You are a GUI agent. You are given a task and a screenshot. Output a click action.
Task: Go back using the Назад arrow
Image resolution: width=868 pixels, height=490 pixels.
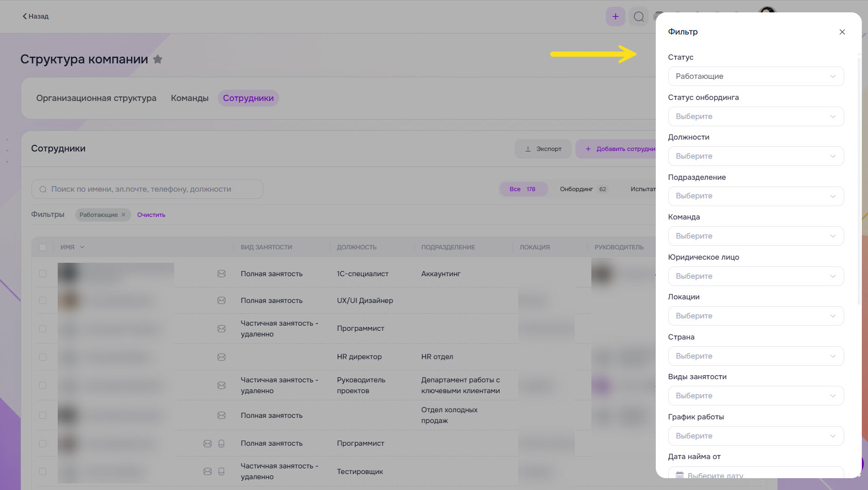(35, 16)
